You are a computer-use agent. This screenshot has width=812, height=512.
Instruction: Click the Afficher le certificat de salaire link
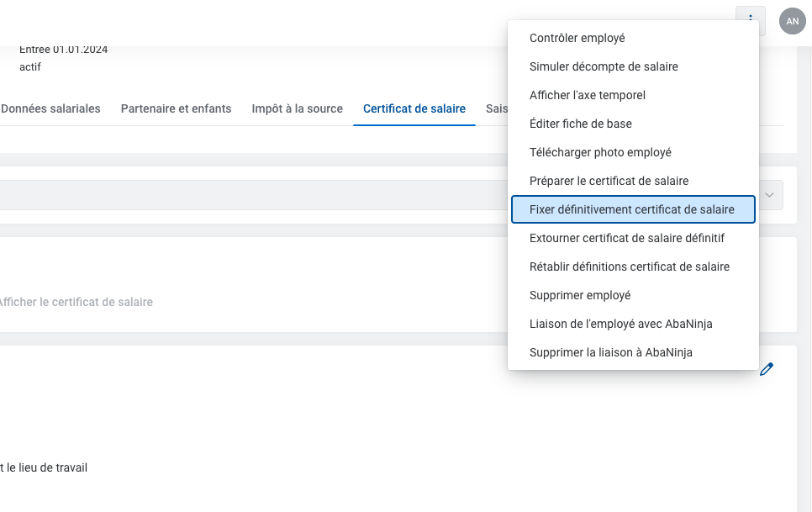pyautogui.click(x=76, y=302)
